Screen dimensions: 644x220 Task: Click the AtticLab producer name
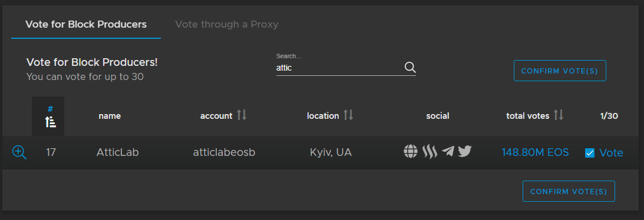pyautogui.click(x=117, y=152)
